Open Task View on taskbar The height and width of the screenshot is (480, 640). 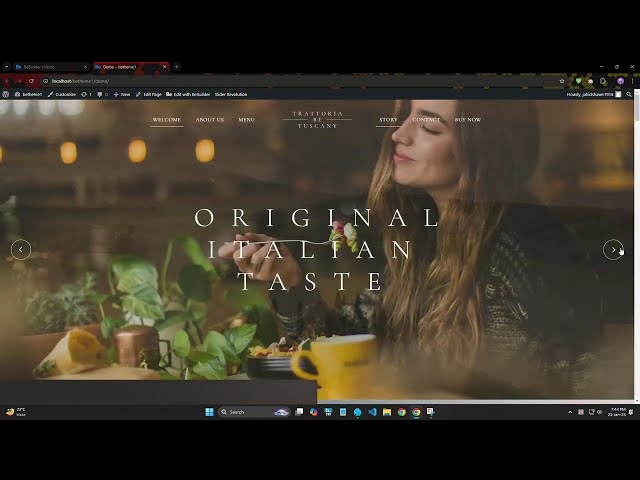pos(299,412)
